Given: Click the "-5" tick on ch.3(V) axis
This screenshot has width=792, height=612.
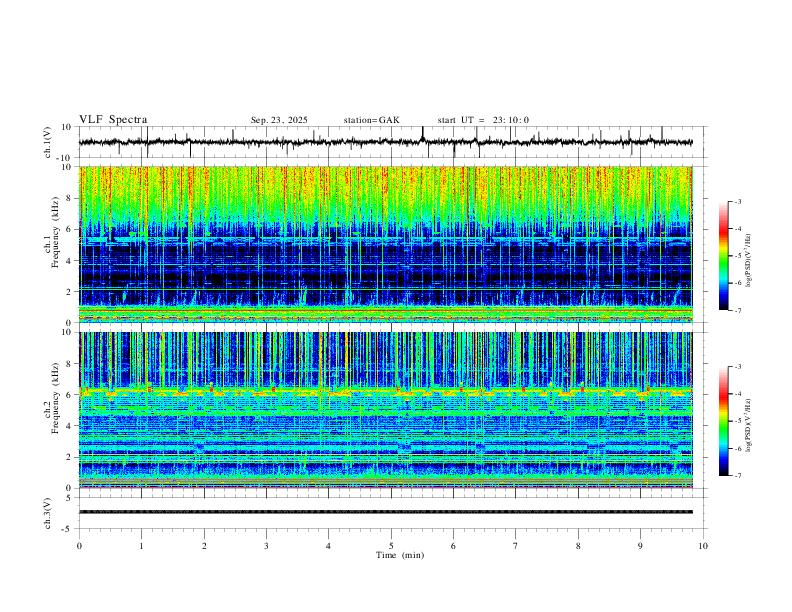Looking at the screenshot, I should [x=68, y=529].
